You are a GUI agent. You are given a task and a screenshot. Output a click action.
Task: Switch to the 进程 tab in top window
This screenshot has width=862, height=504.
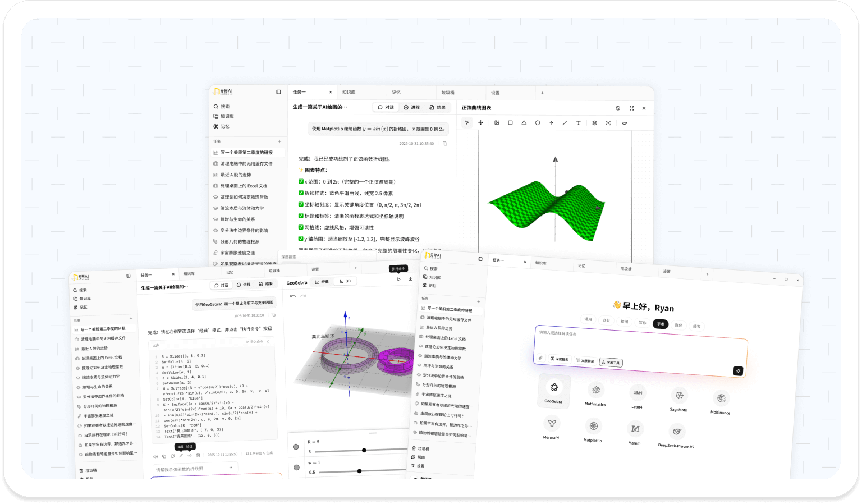click(412, 107)
